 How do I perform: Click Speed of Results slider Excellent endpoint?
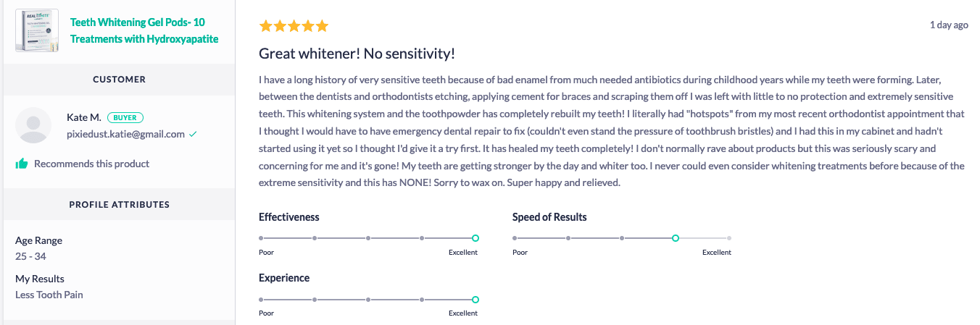coord(729,238)
